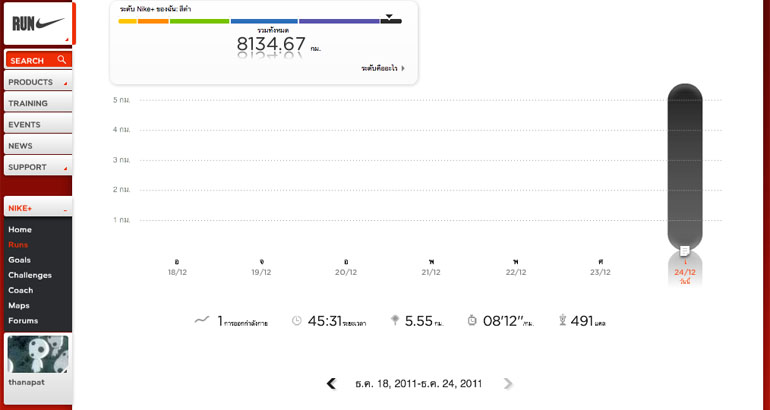Click the Nike swoosh RUN logo
Viewport: 770px width, 410px height.
[x=38, y=23]
